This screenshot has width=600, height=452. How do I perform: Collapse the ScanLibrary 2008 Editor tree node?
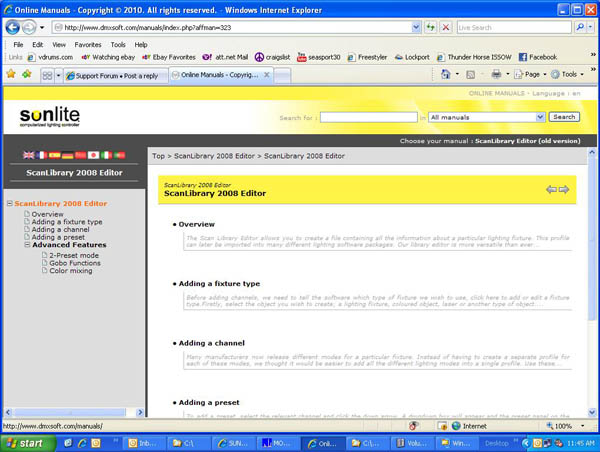coord(10,203)
